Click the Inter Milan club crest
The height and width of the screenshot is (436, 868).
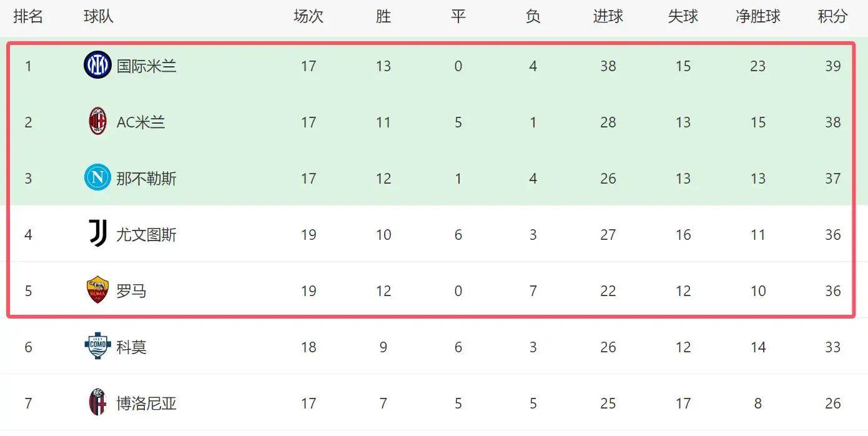click(x=97, y=65)
